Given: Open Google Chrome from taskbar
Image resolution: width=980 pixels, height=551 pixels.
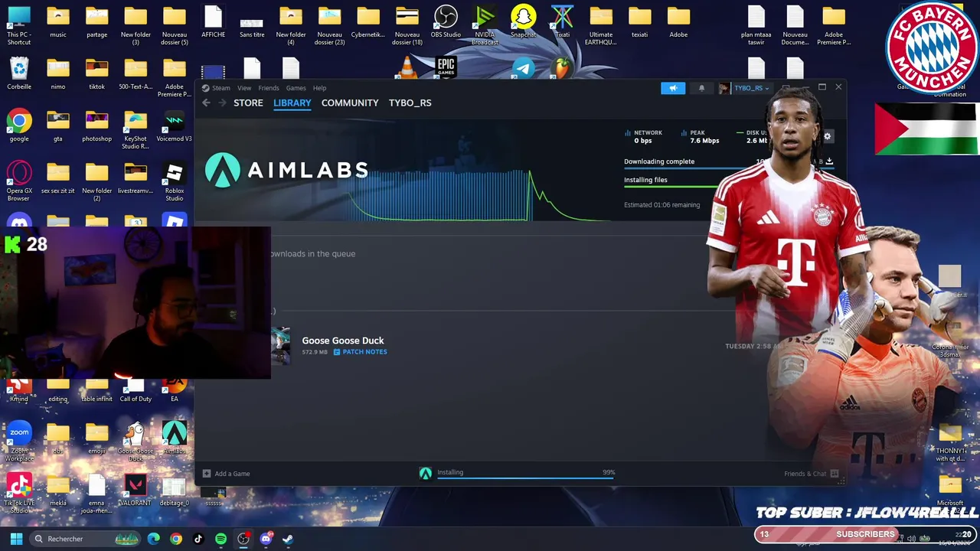Looking at the screenshot, I should pyautogui.click(x=176, y=539).
